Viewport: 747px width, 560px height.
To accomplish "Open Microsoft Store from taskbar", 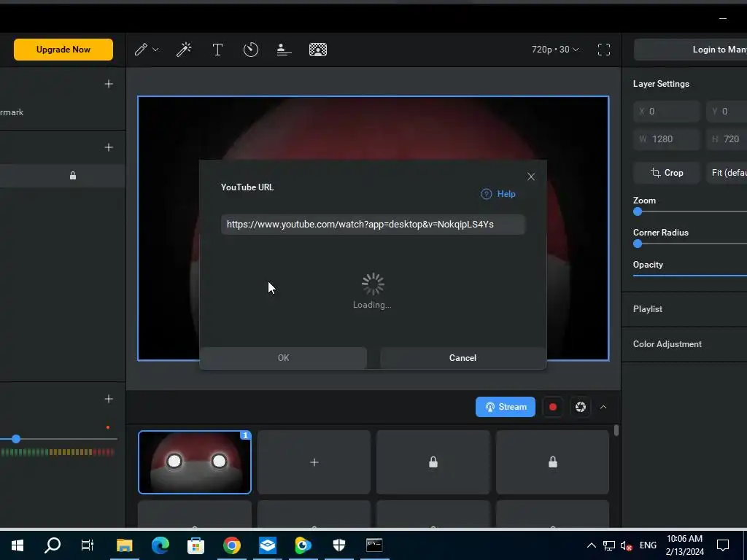I will pos(196,545).
